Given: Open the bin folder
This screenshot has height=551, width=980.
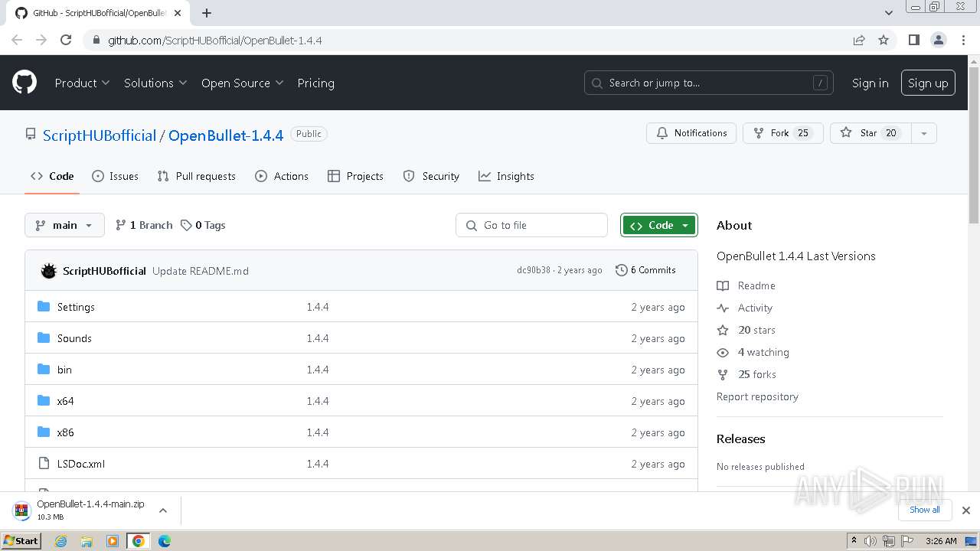Looking at the screenshot, I should click(x=64, y=370).
